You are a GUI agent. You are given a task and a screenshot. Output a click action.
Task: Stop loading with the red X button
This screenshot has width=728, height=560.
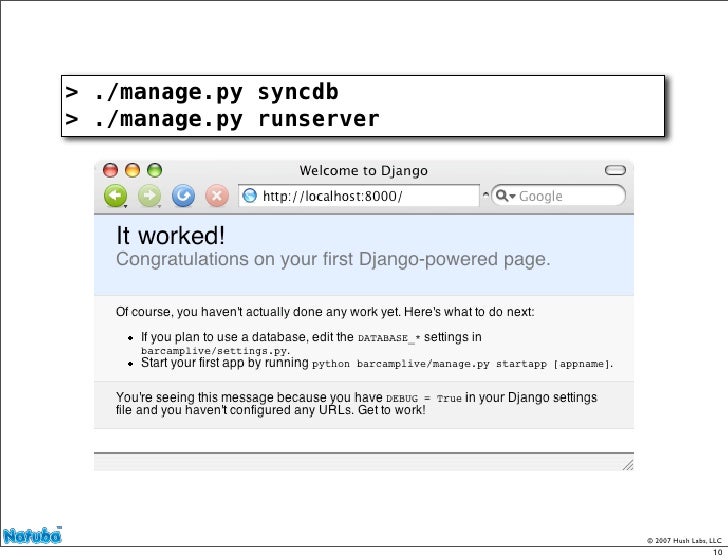coord(217,195)
